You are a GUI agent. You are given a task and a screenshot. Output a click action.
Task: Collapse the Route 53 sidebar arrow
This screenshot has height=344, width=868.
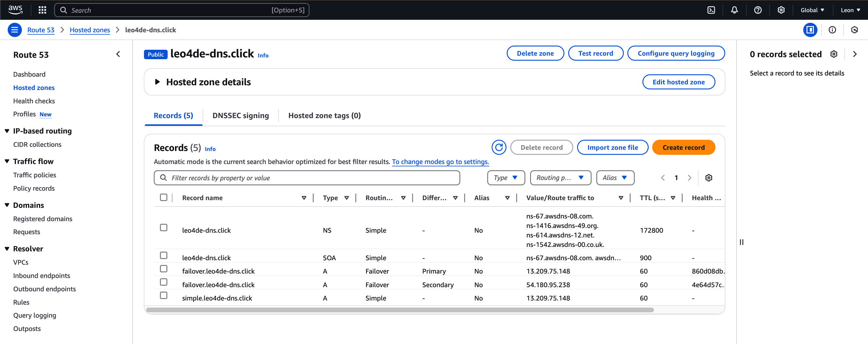(118, 54)
